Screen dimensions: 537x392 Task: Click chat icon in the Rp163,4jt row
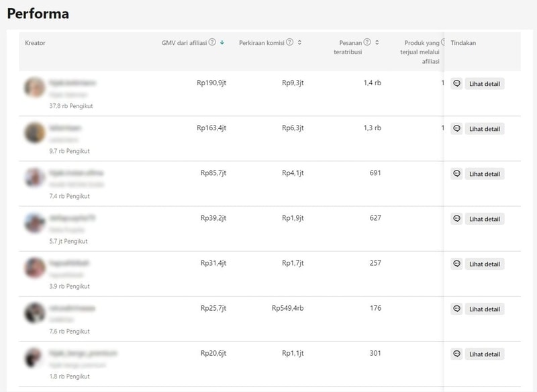tap(456, 129)
